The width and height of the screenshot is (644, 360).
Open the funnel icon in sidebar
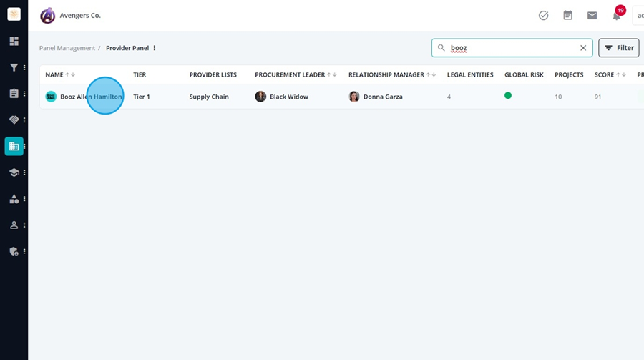(x=14, y=67)
